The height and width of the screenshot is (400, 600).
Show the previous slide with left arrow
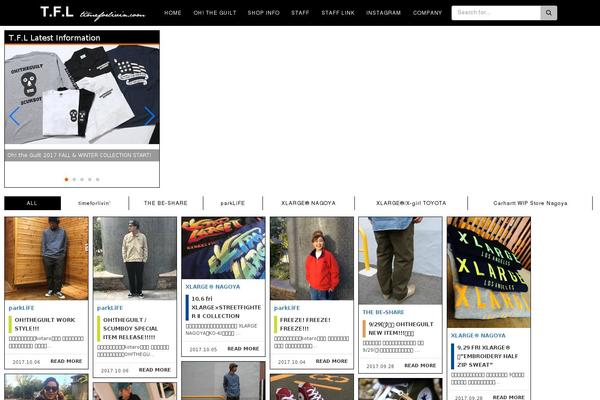(14, 116)
